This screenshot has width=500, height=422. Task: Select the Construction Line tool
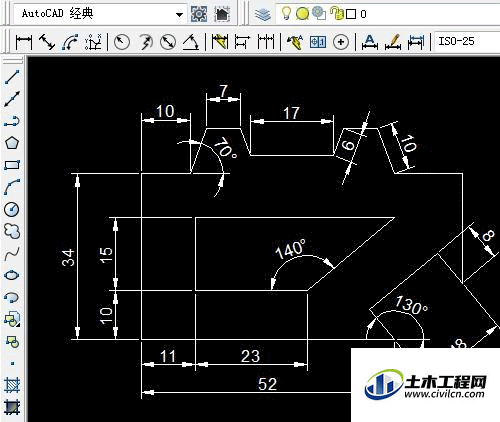coord(12,99)
